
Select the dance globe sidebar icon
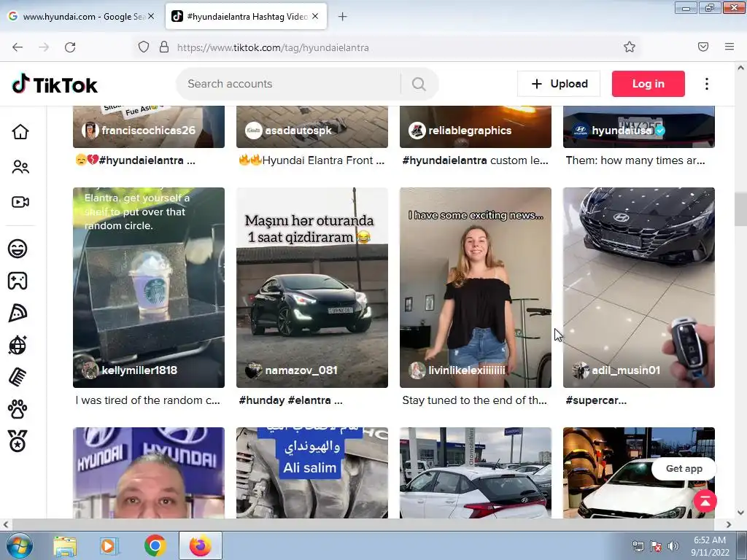coord(18,345)
